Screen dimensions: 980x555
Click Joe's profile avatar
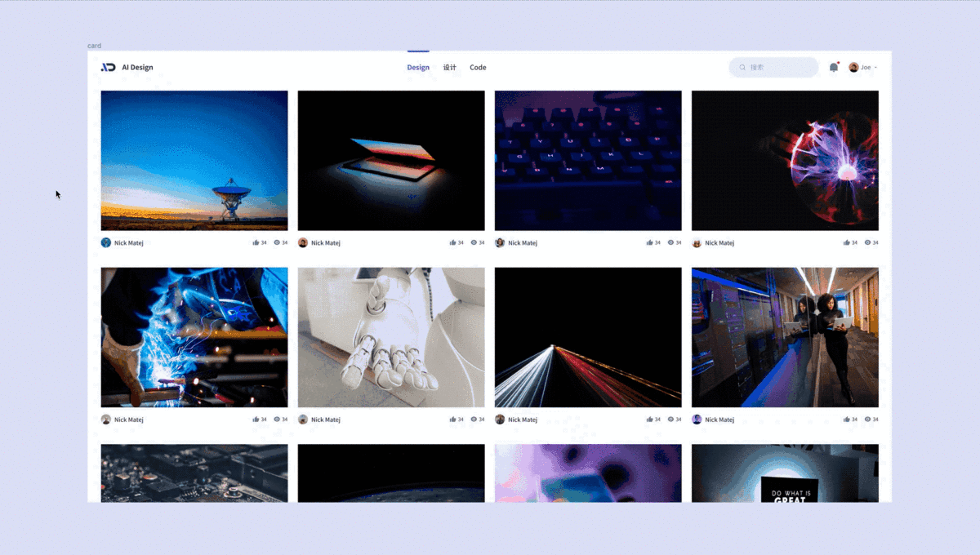click(853, 67)
